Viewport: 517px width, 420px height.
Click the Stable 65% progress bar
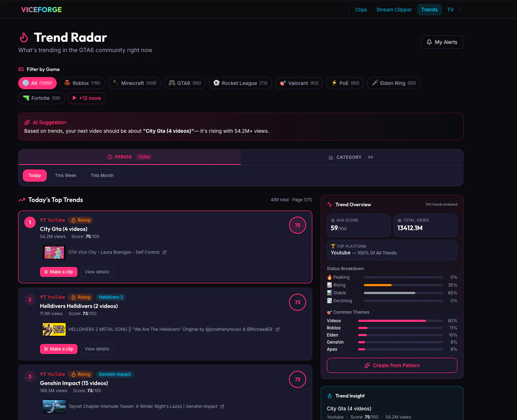pyautogui.click(x=404, y=293)
